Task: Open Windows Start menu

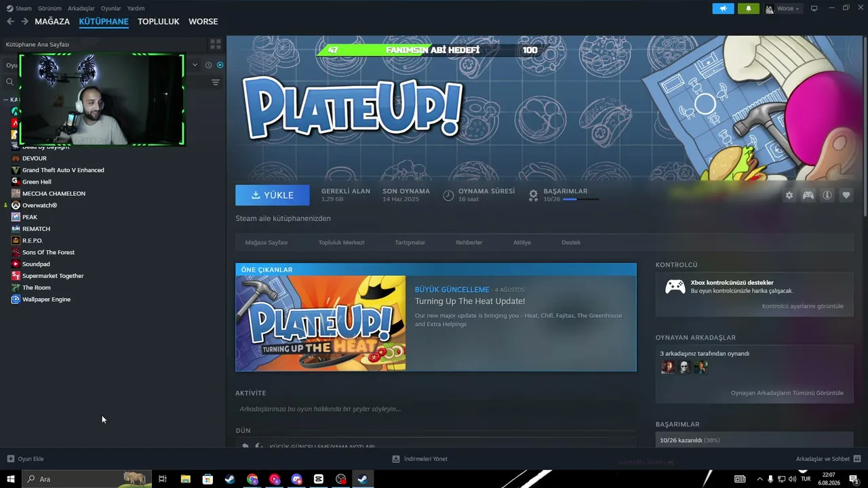Action: (11, 479)
